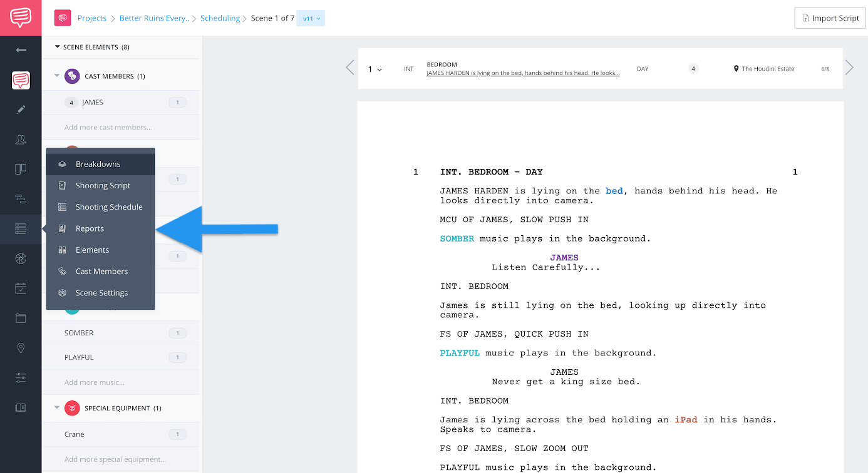Screen dimensions: 868x473
Task: Select Elements in the flyout menu
Action: pyautogui.click(x=100, y=250)
